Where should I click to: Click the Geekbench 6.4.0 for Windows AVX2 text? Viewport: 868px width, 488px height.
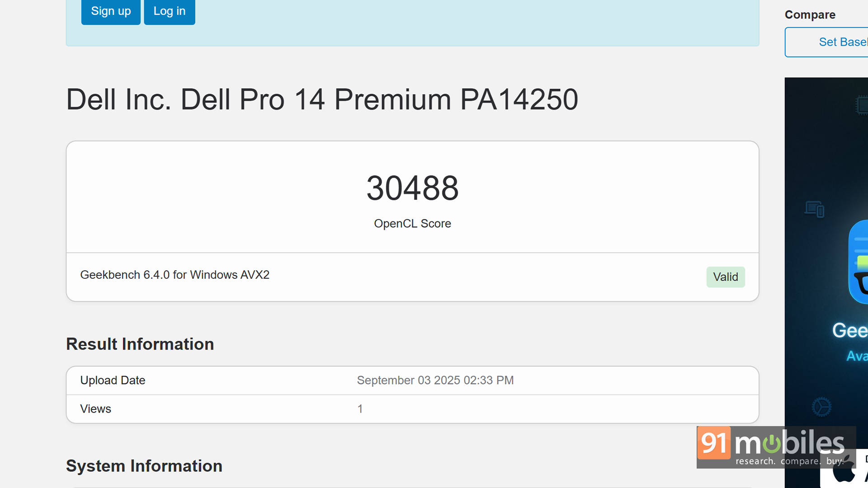pos(175,275)
